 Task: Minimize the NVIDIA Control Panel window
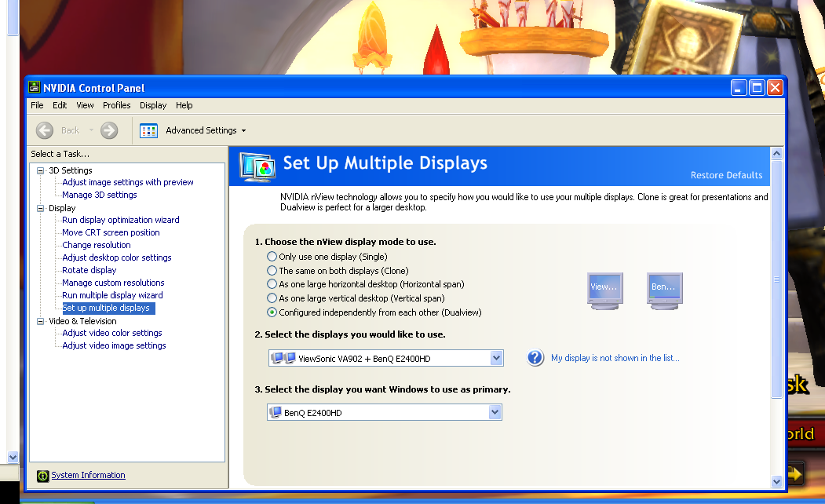(739, 88)
